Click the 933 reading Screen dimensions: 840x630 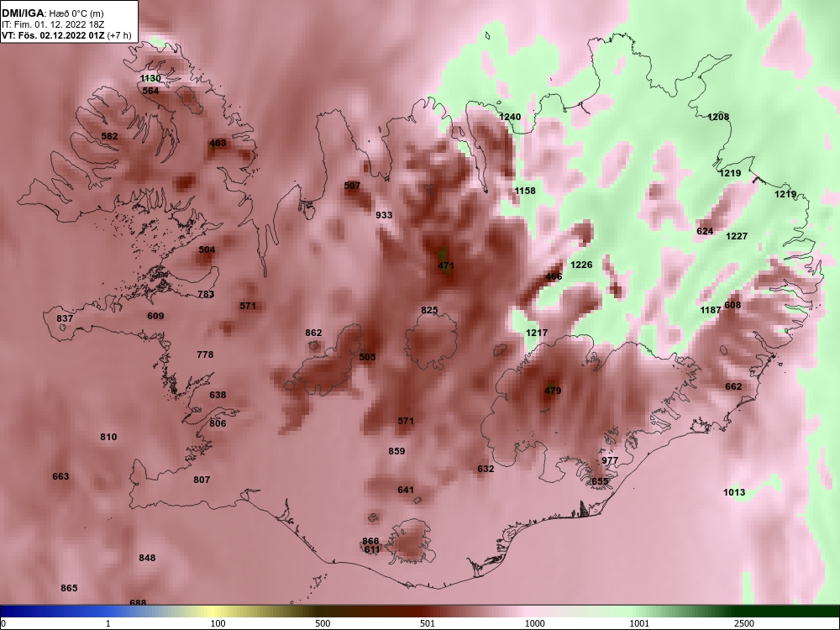(x=384, y=215)
